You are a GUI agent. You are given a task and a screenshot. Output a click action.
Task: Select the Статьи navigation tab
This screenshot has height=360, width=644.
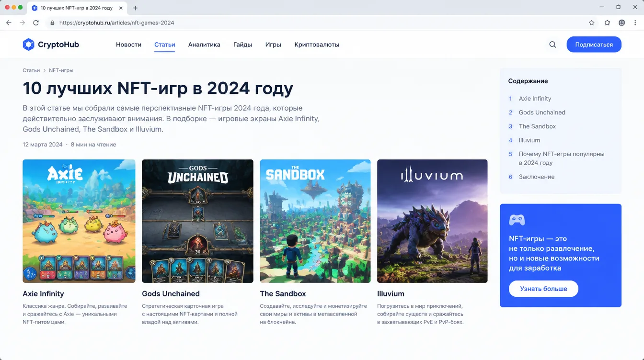[165, 45]
